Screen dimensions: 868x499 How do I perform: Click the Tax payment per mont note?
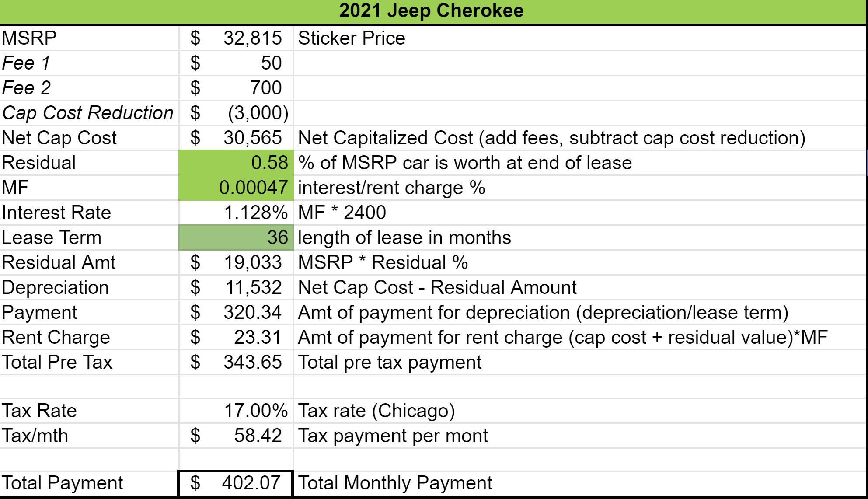579,436
